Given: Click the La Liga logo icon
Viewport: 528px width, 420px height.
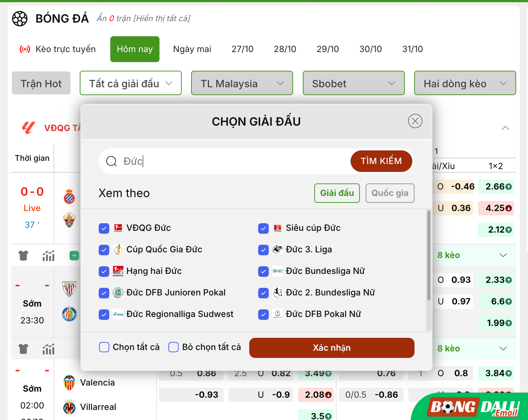Looking at the screenshot, I should 29,128.
